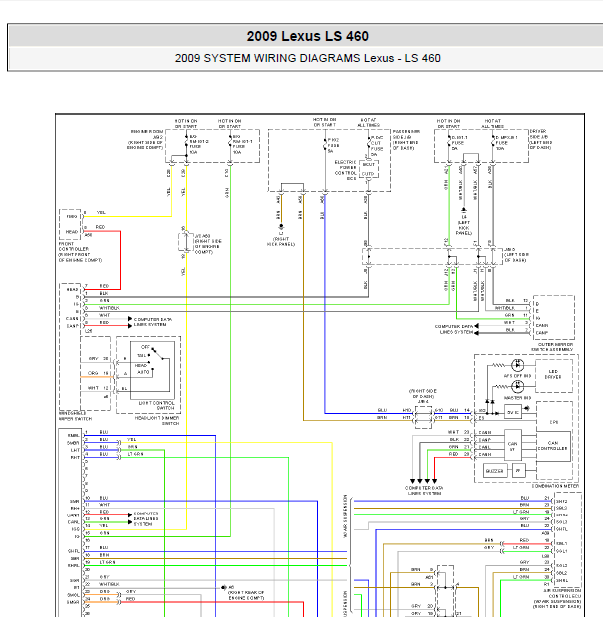Click the AFS OFF indicator LED symbol
This screenshot has width=603, height=617.
tap(517, 365)
